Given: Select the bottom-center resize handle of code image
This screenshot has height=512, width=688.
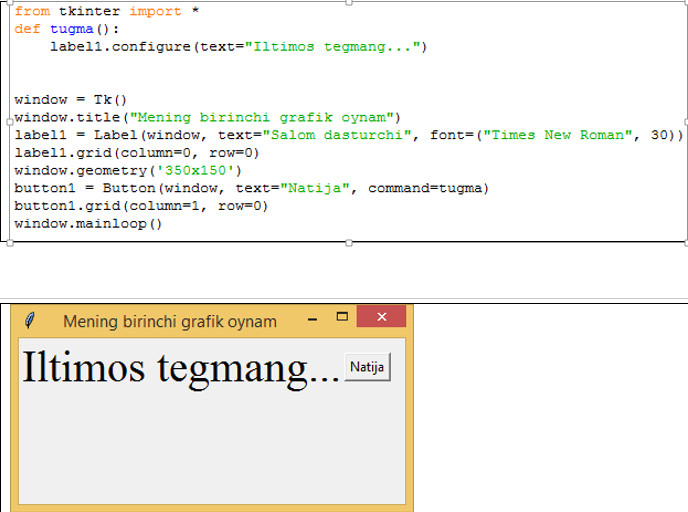Looking at the screenshot, I should point(347,241).
